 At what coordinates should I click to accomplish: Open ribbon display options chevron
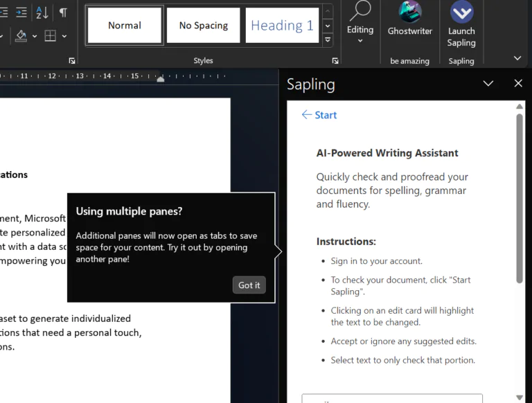click(x=517, y=58)
